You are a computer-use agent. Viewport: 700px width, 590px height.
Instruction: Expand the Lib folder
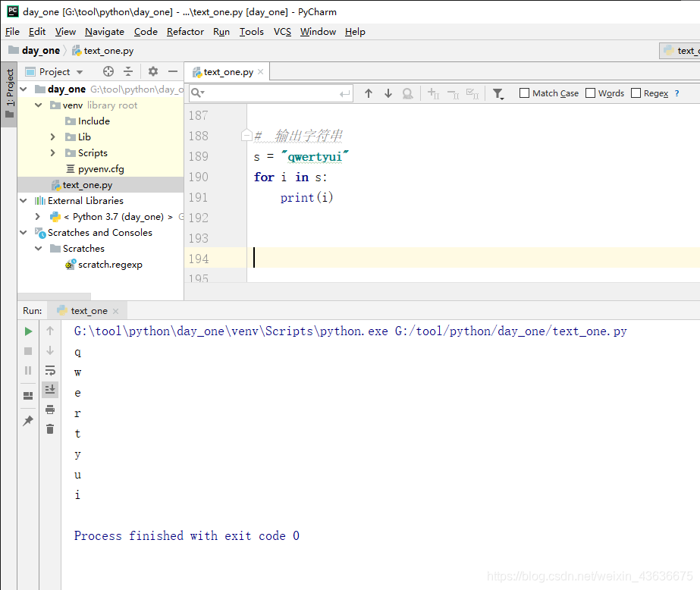tap(52, 137)
